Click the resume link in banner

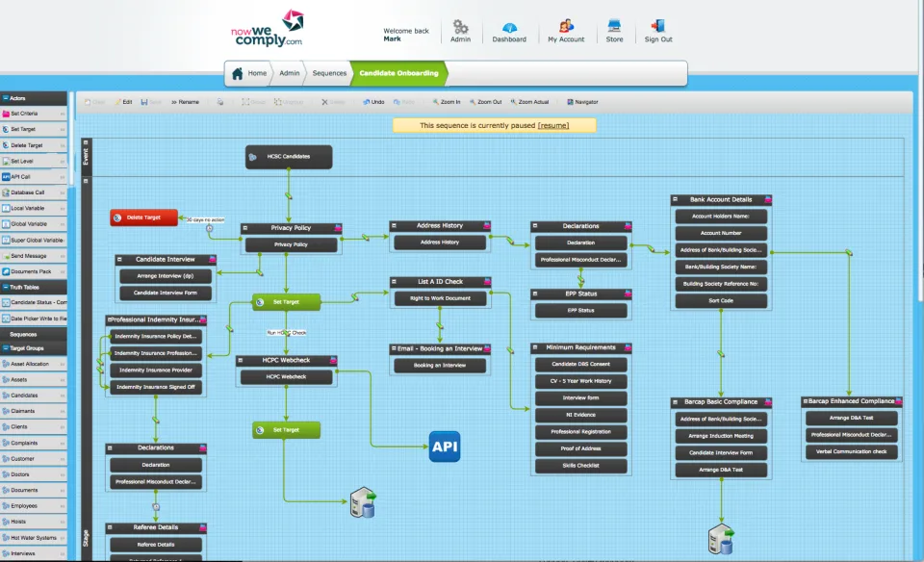click(x=553, y=125)
